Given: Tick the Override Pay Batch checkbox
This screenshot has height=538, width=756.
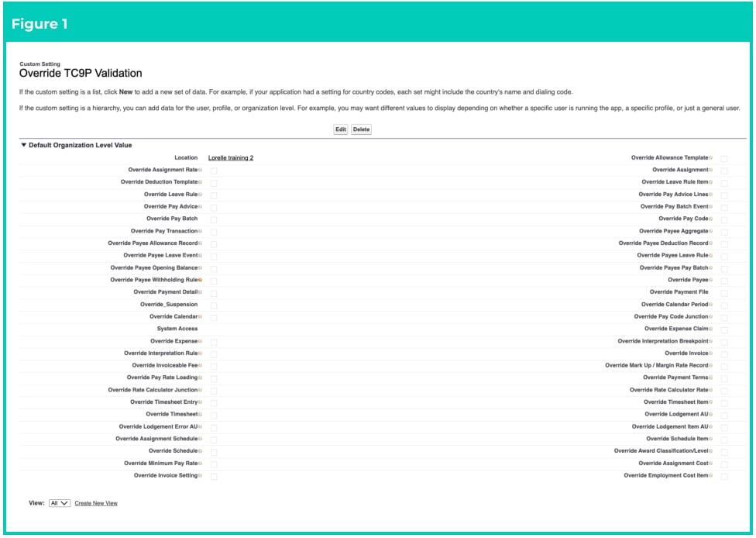Looking at the screenshot, I should pos(214,219).
